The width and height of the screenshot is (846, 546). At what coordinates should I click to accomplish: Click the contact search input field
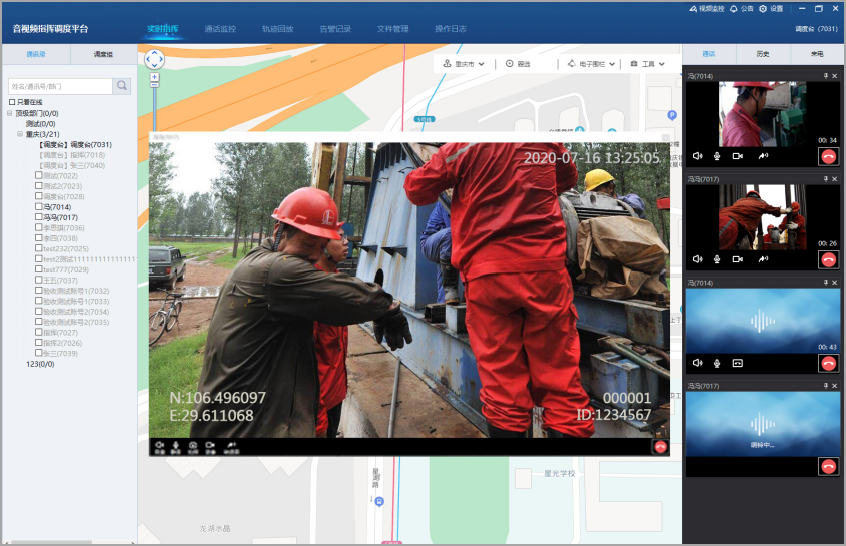(60, 86)
